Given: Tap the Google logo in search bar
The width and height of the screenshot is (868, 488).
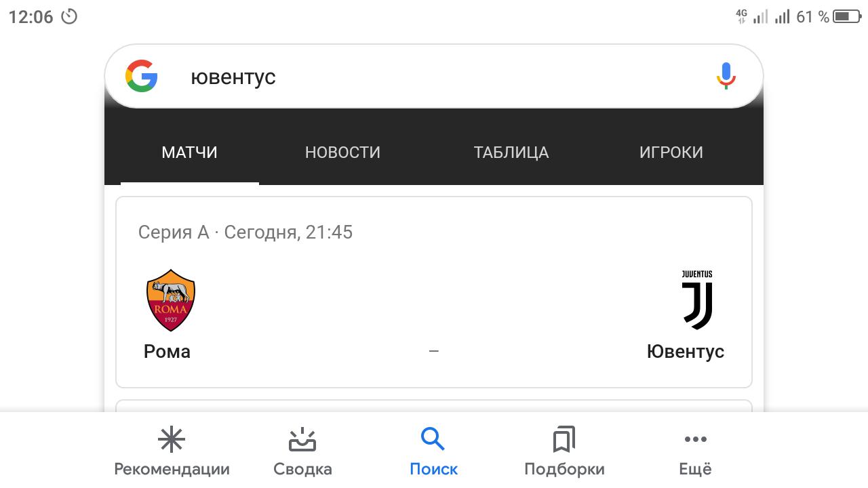Looking at the screenshot, I should (x=142, y=76).
